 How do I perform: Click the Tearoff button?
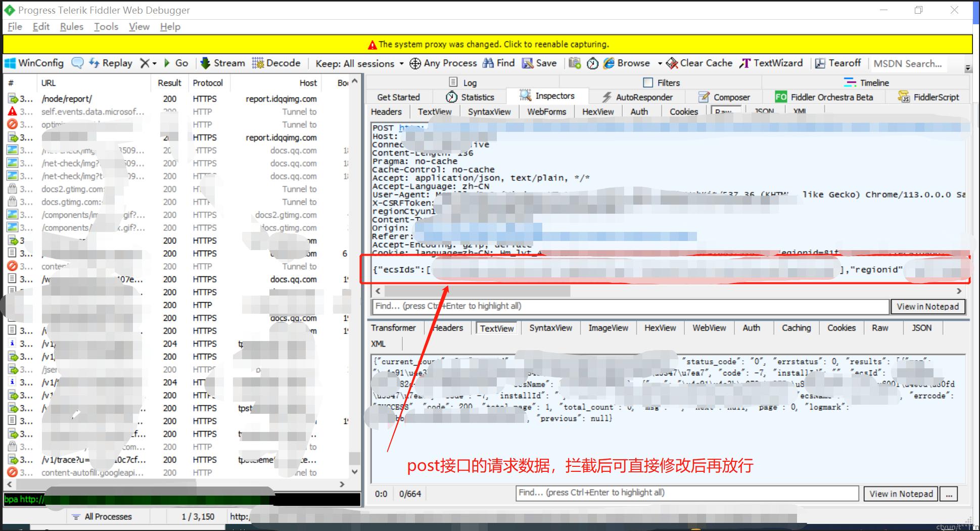point(838,63)
